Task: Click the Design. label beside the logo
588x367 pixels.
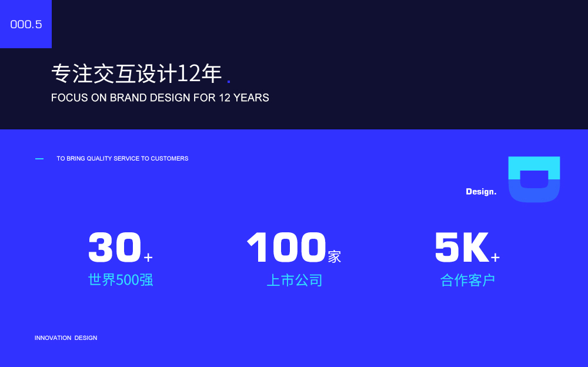Action: (x=481, y=192)
